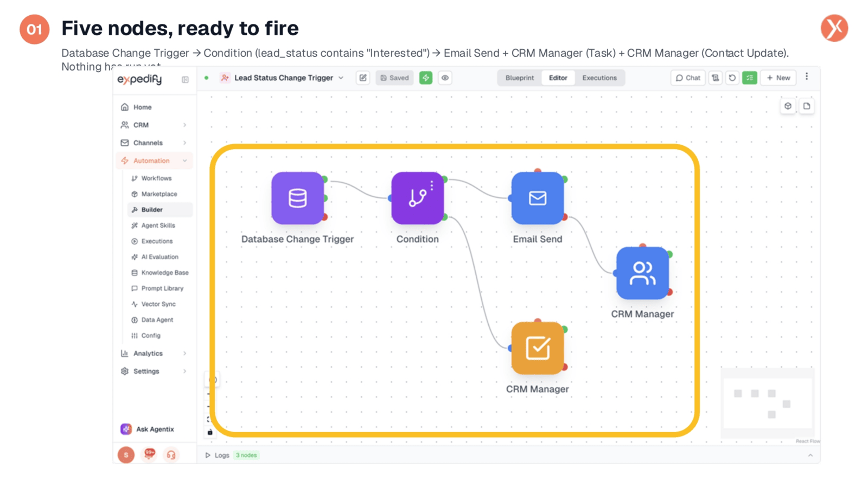This screenshot has height=488, width=868.
Task: Select the orange CRM Manager task node
Action: [x=538, y=348]
